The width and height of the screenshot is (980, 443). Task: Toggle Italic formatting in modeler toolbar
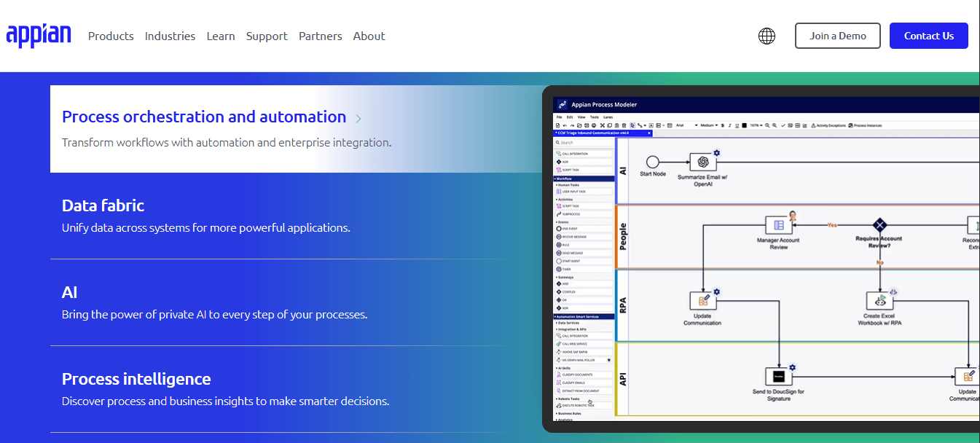[730, 125]
